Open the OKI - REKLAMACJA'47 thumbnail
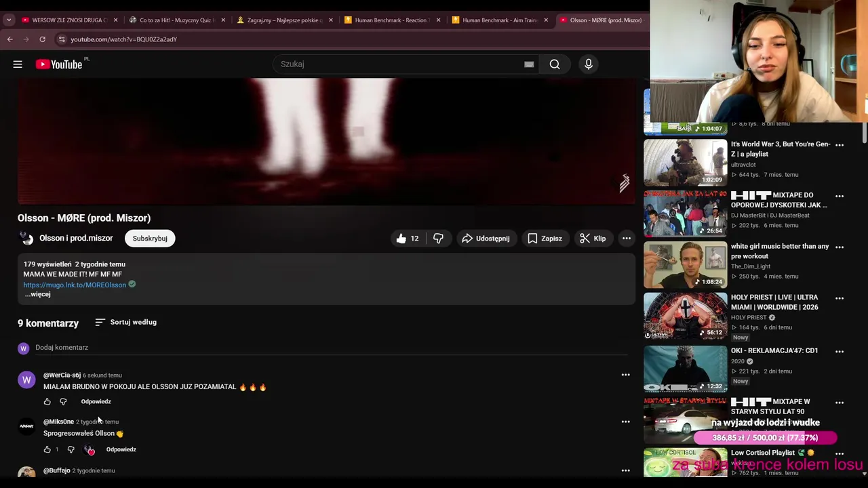The height and width of the screenshot is (488, 868). click(x=685, y=369)
